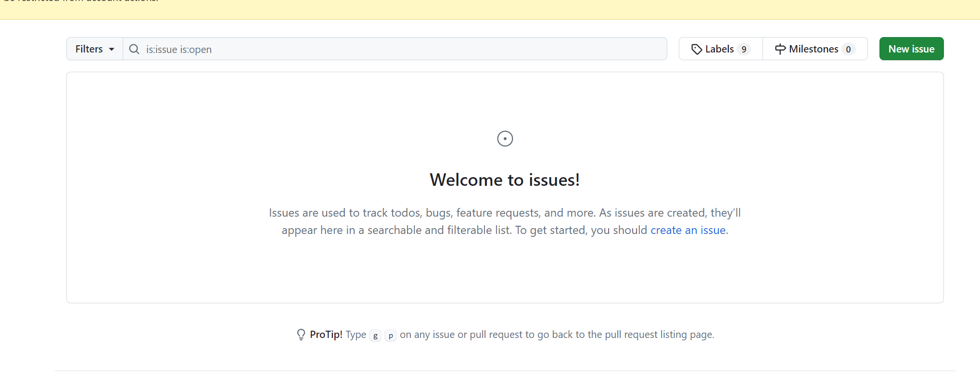Click the magnifying glass search icon
This screenshot has width=980, height=375.
coord(134,49)
